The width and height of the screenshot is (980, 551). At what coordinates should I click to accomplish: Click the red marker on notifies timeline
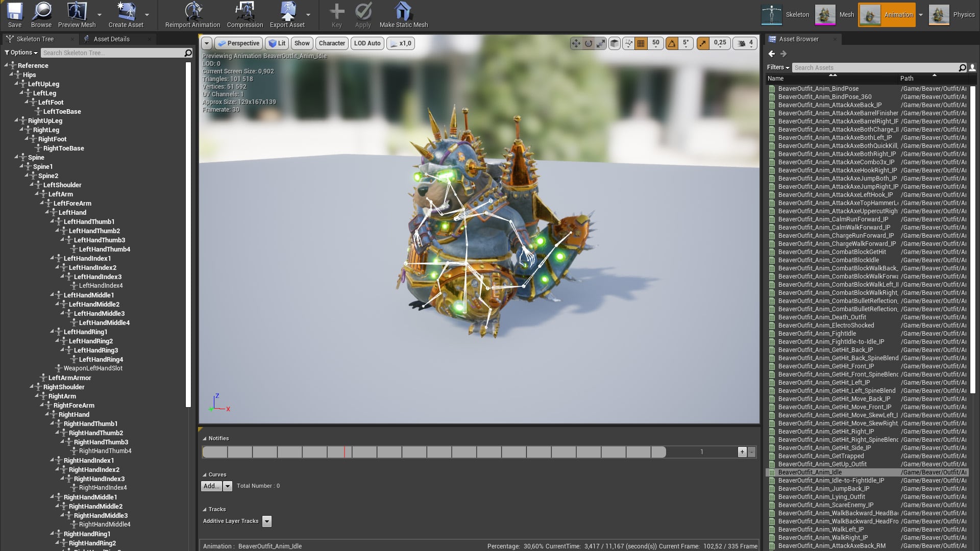pyautogui.click(x=345, y=452)
